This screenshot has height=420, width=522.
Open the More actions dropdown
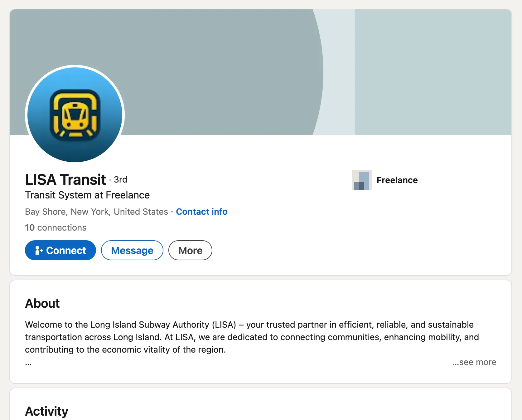190,250
